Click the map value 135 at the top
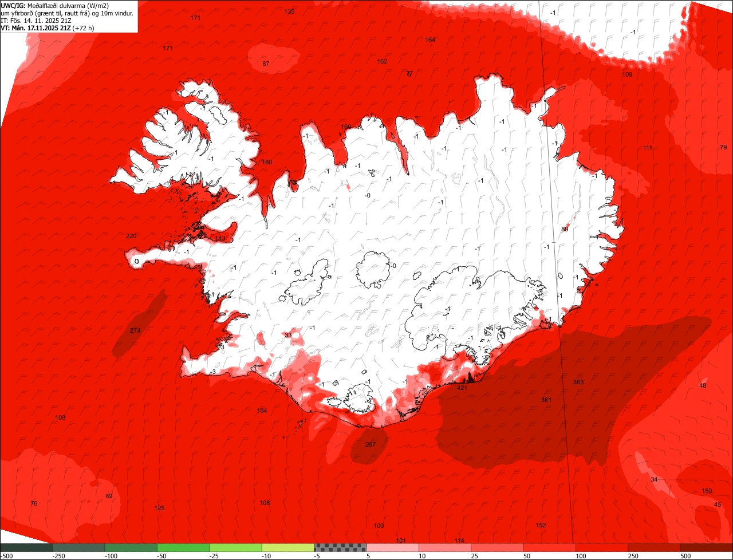733x560 pixels. (290, 11)
